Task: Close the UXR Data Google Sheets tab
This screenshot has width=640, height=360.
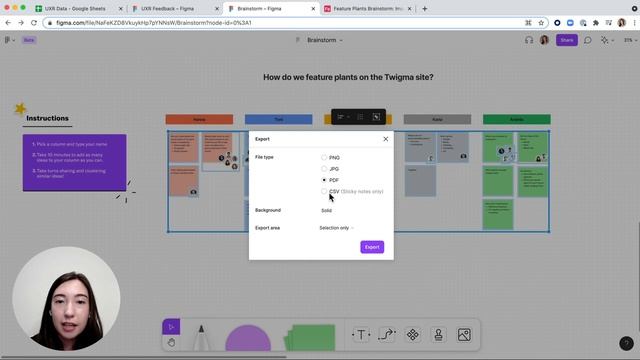Action: click(x=120, y=9)
